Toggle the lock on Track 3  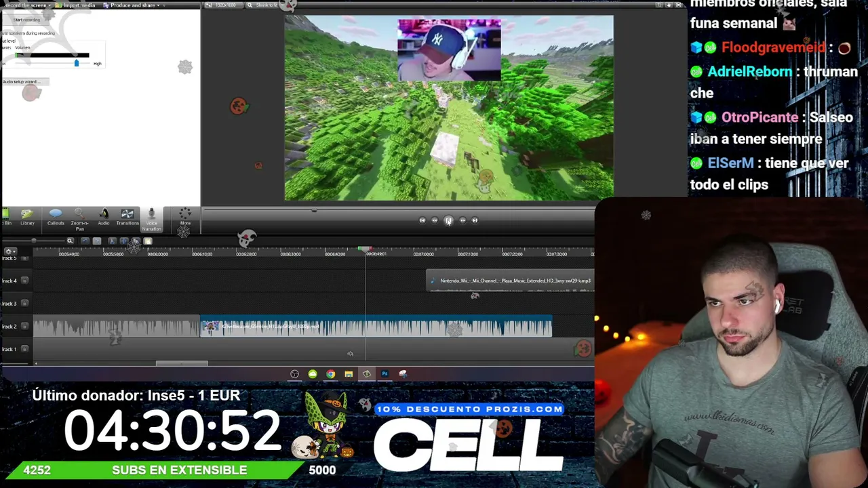pos(24,303)
